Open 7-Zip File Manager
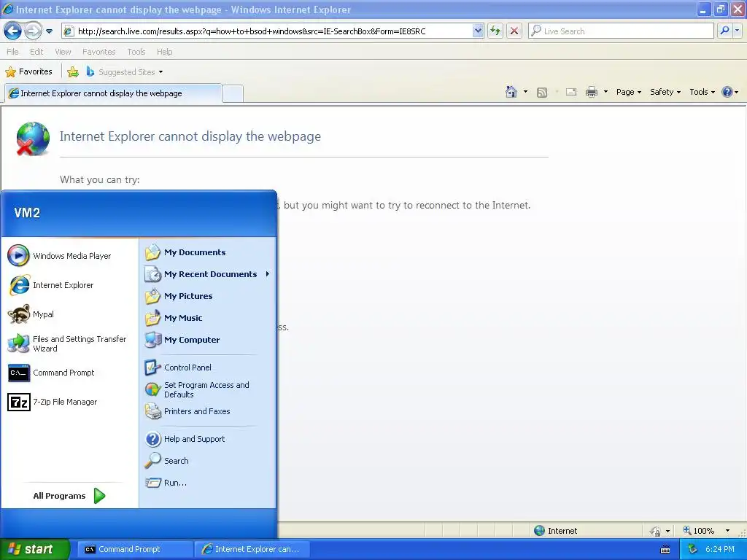The width and height of the screenshot is (747, 560). click(x=71, y=402)
